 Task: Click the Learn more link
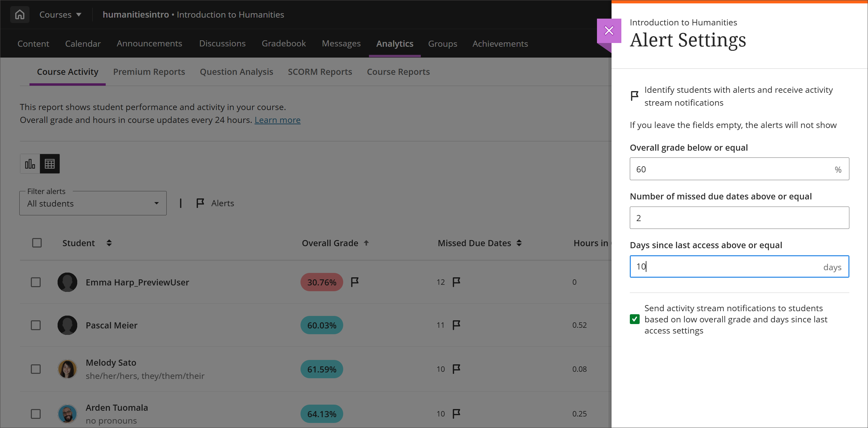click(277, 120)
